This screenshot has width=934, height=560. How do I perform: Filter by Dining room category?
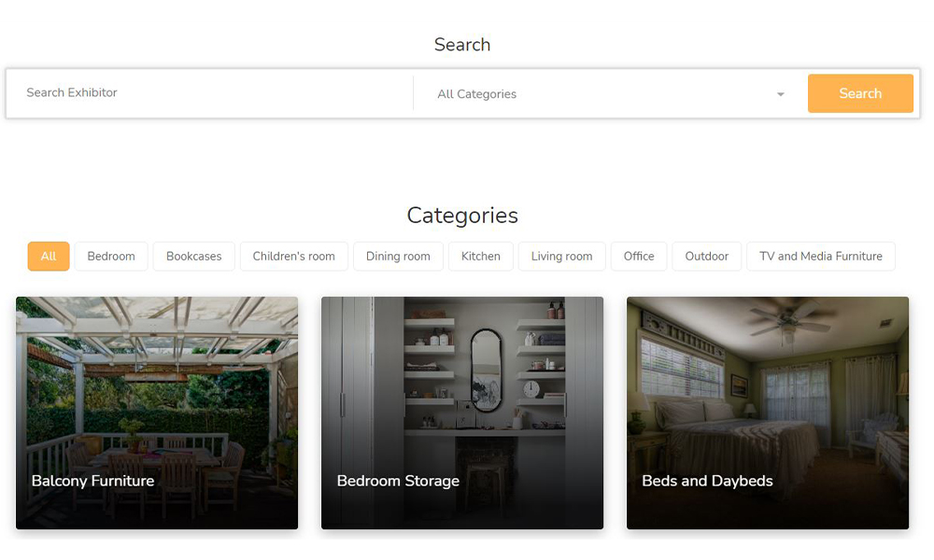(x=398, y=257)
